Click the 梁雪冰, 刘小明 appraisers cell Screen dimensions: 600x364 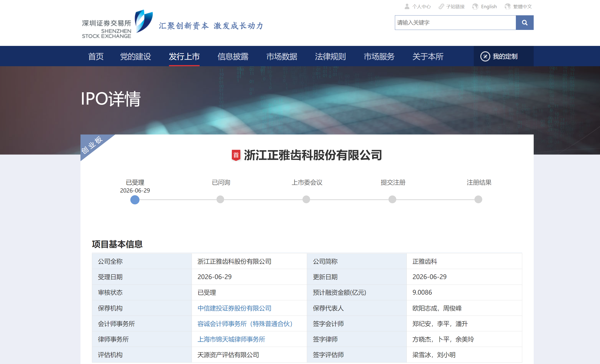[x=464, y=355]
